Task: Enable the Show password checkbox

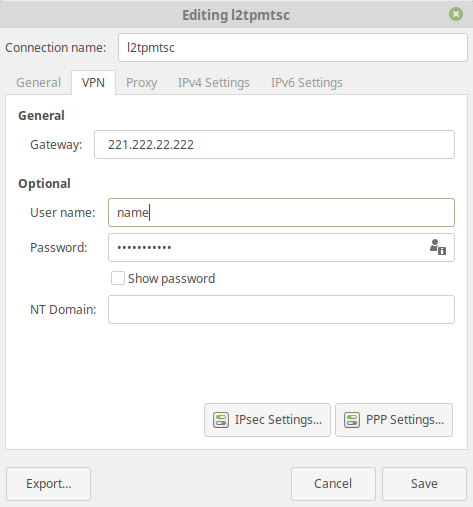Action: point(118,278)
